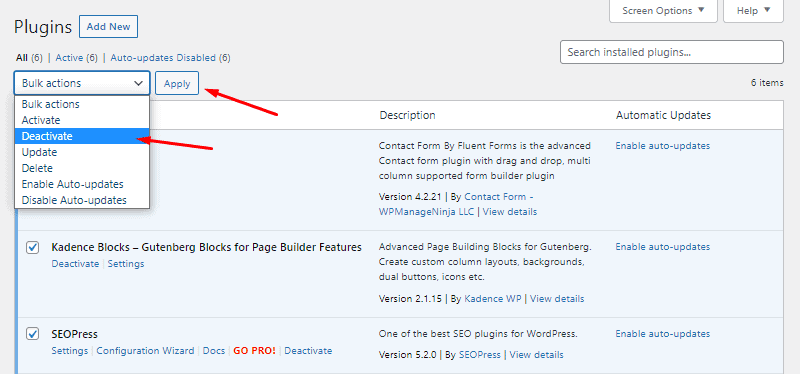This screenshot has width=800, height=374.
Task: Select Delete in the bulk actions list
Action: click(x=82, y=168)
